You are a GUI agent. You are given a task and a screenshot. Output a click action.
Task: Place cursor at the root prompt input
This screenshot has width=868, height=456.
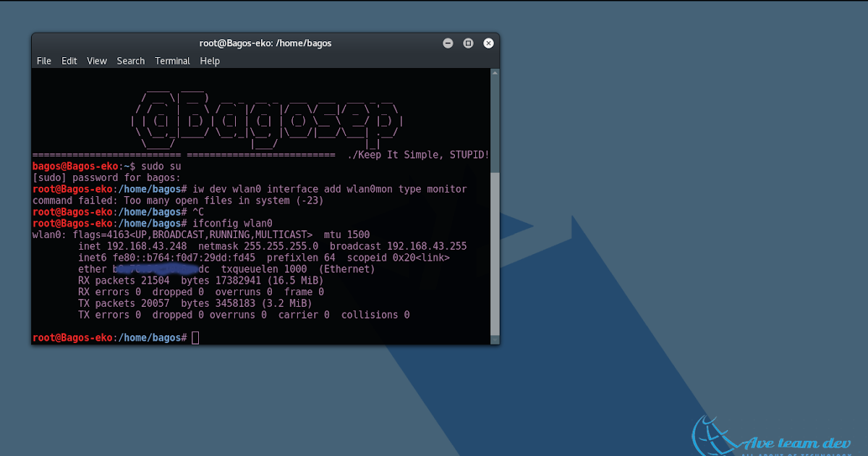point(194,337)
